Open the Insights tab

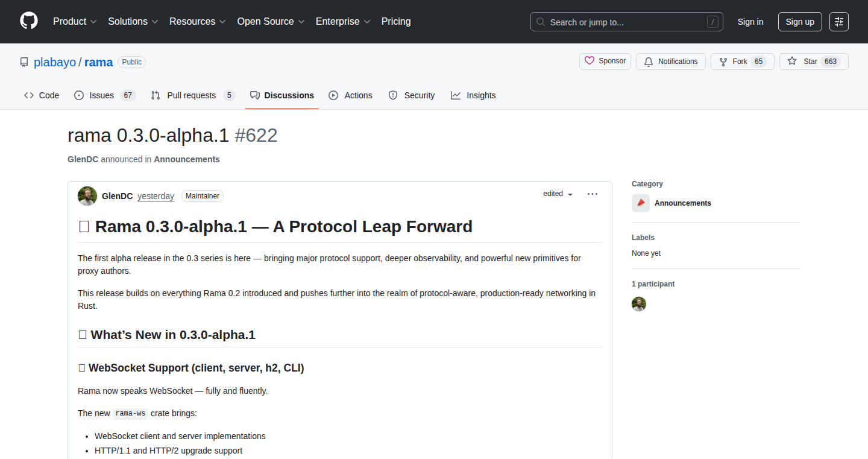(473, 95)
